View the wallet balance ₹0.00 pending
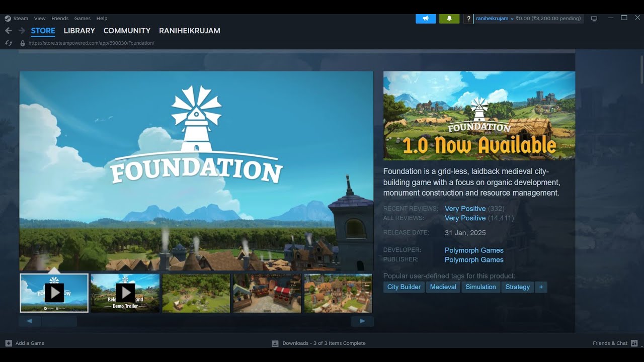This screenshot has width=644, height=362. (548, 19)
